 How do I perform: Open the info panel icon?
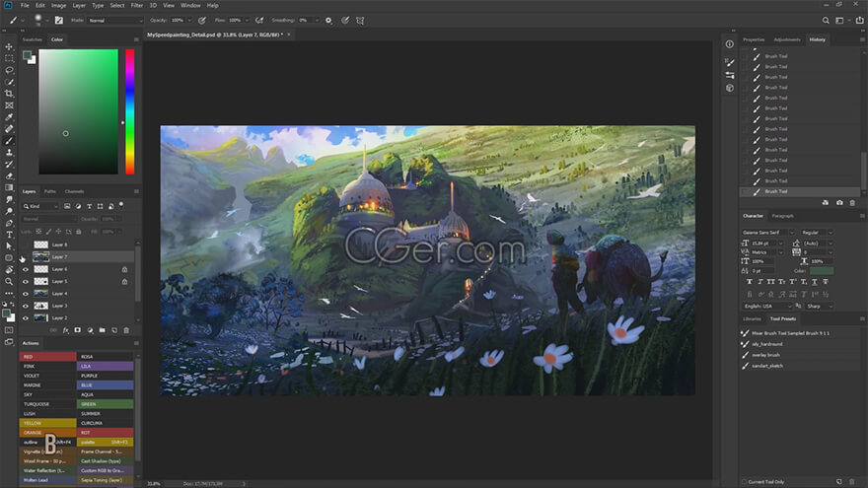click(730, 44)
